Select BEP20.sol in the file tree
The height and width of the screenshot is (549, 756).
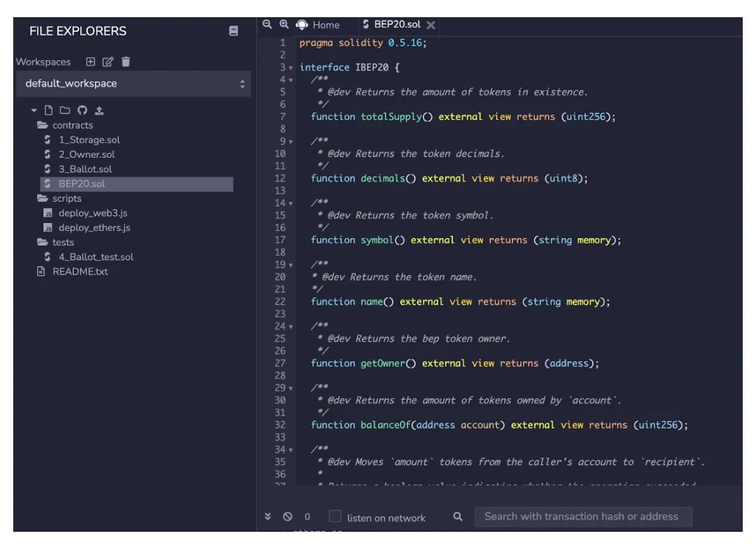[136, 184]
